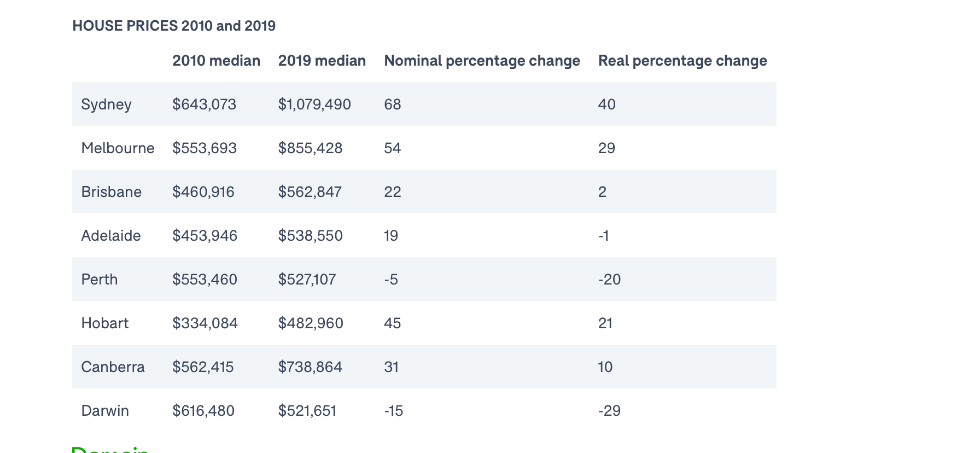Click the Sydney row label

click(106, 104)
